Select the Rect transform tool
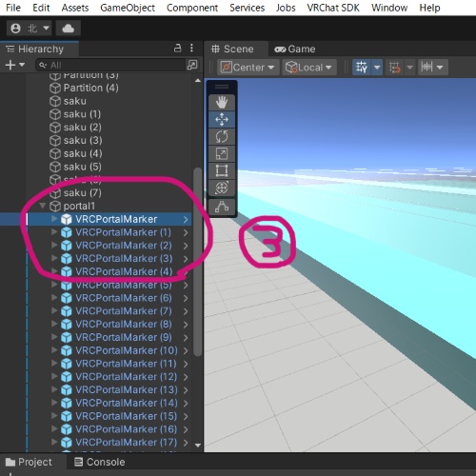Screen dimensions: 476x476 pos(222,170)
